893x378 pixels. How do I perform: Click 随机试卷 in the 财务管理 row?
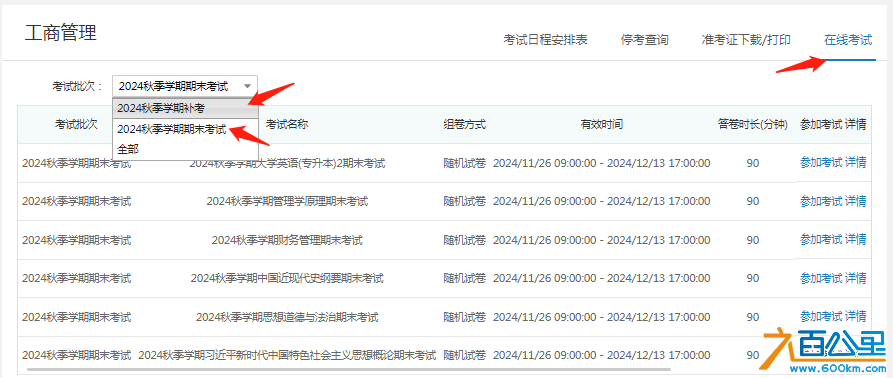[464, 240]
